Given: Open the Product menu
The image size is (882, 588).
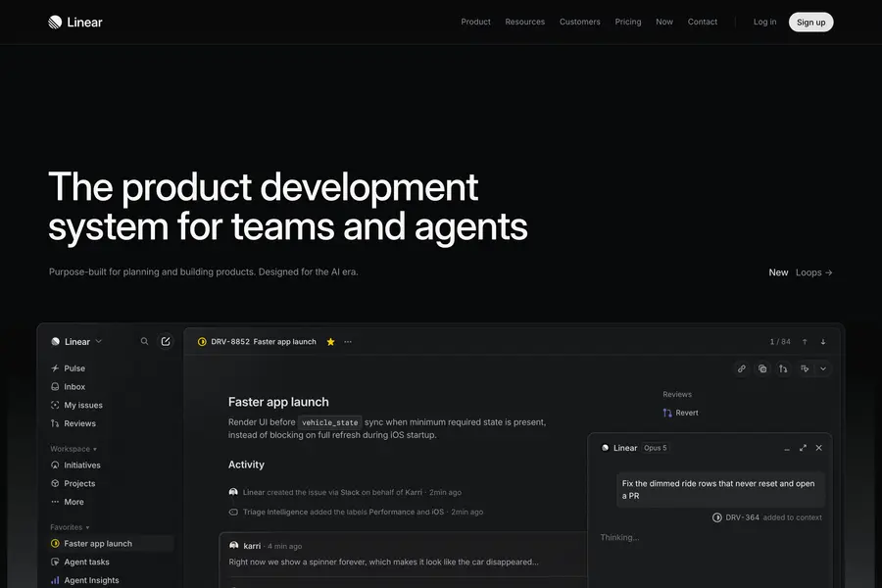Looking at the screenshot, I should point(475,22).
